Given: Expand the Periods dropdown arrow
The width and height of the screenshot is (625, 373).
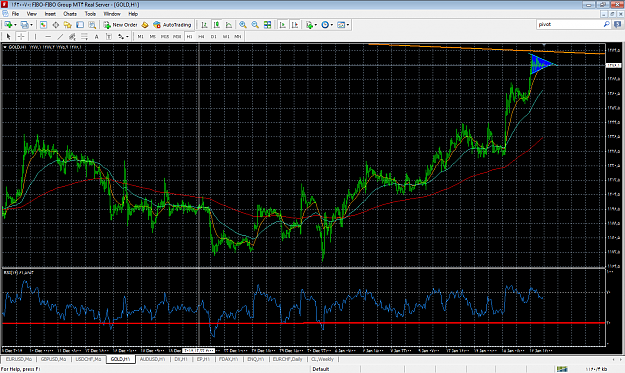Looking at the screenshot, I should (x=332, y=25).
